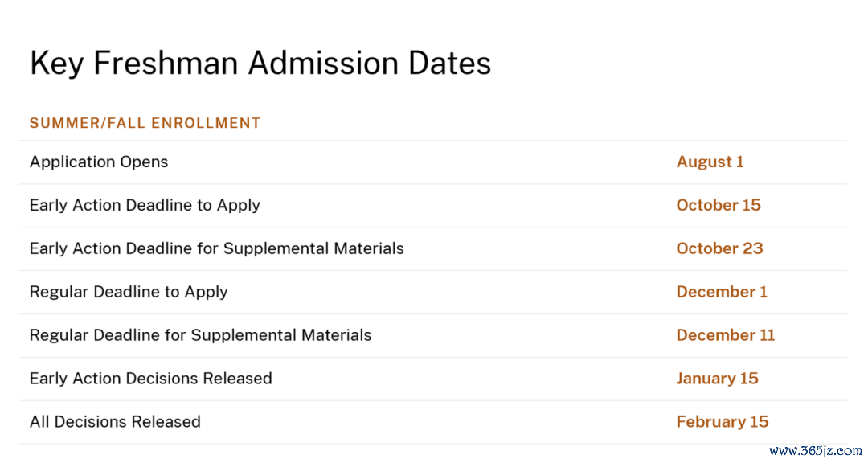Select the Summer/Fall Enrollment section label
The height and width of the screenshot is (463, 868).
click(x=145, y=123)
